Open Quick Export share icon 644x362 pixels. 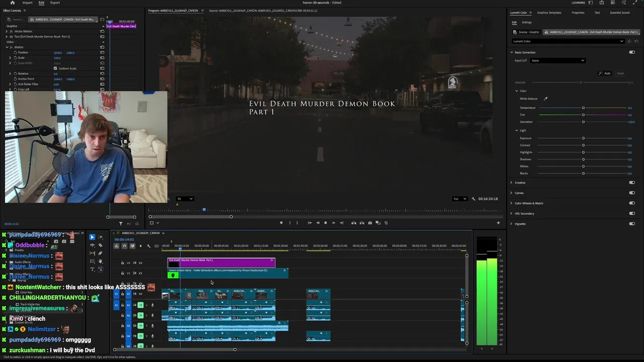coord(602,3)
